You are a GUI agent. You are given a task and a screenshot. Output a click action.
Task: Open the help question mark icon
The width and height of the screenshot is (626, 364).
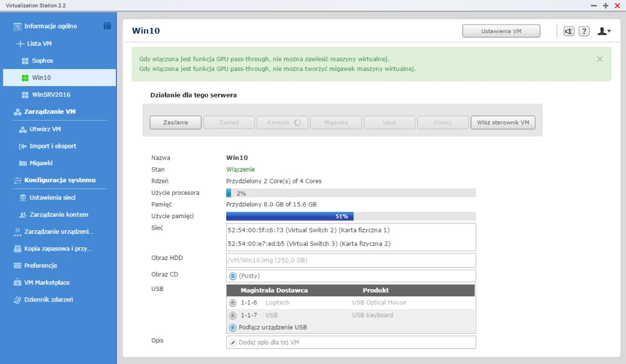click(584, 31)
